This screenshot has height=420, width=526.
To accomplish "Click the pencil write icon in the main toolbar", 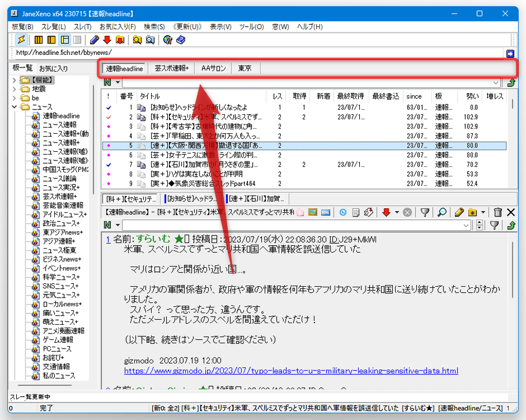I will pyautogui.click(x=95, y=40).
